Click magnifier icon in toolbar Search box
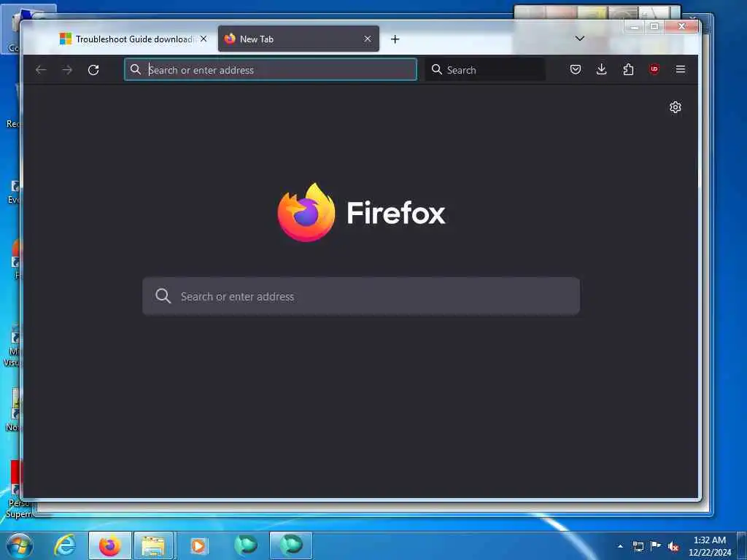This screenshot has width=747, height=560. (436, 69)
